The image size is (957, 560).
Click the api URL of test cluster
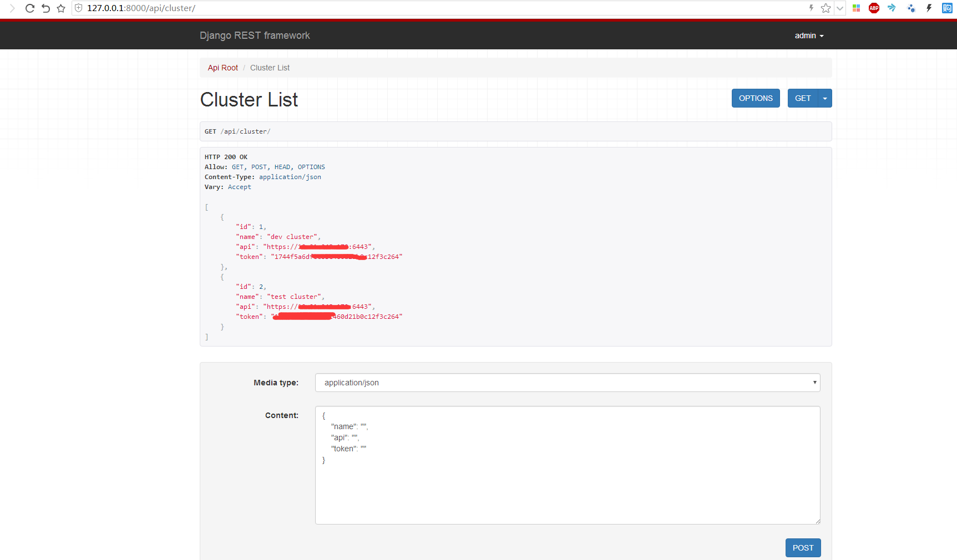pos(317,307)
